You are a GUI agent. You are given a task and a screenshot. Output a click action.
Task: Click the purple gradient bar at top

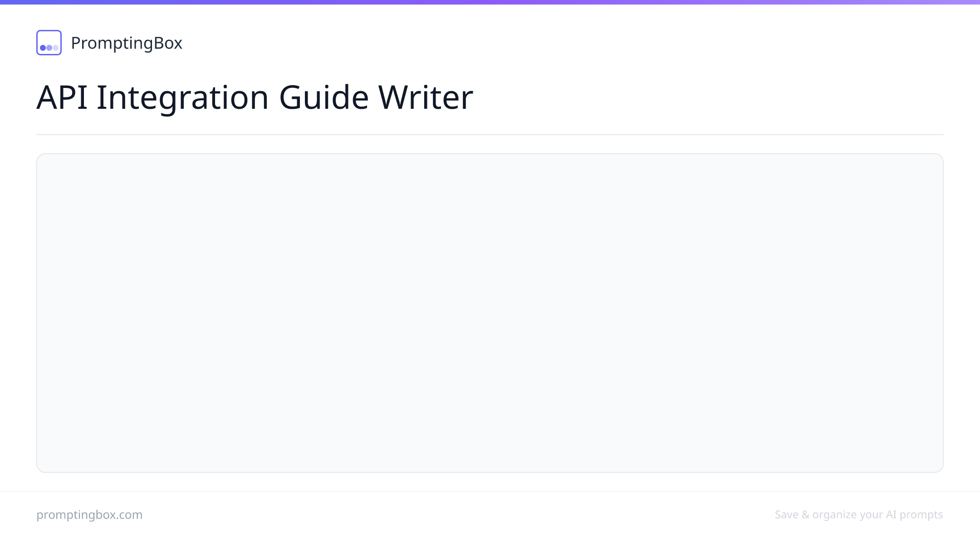tap(490, 2)
